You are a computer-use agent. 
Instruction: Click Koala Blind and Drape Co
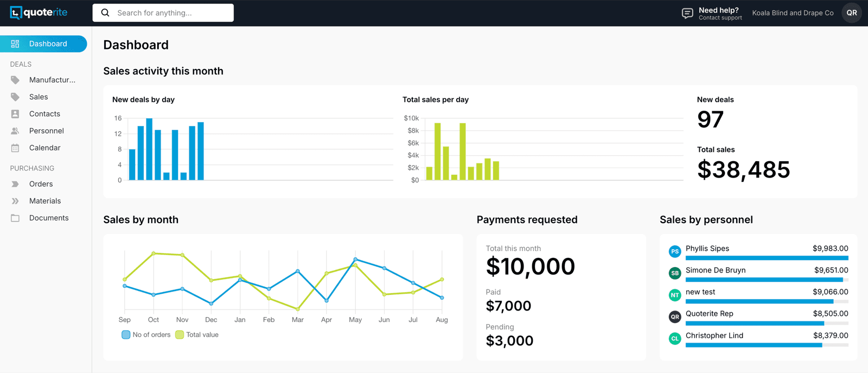[793, 13]
